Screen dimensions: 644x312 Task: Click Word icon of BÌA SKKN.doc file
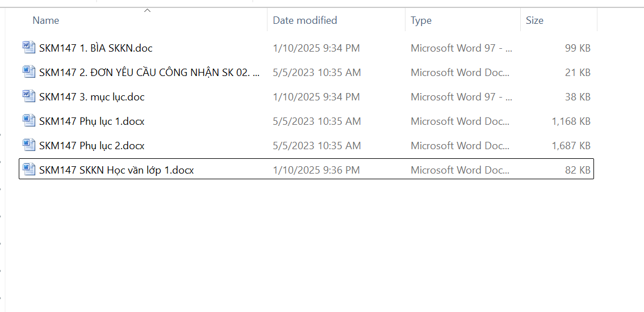pyautogui.click(x=29, y=48)
